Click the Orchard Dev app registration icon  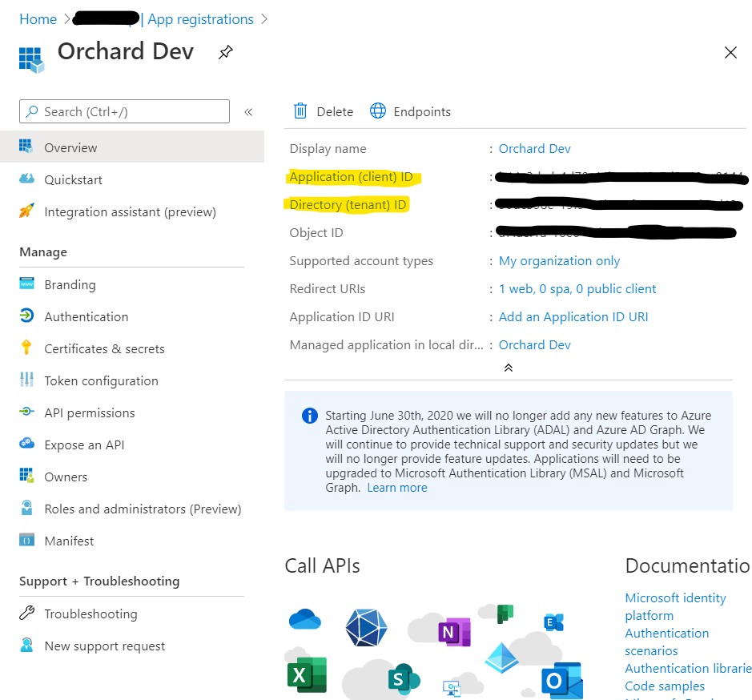click(32, 59)
